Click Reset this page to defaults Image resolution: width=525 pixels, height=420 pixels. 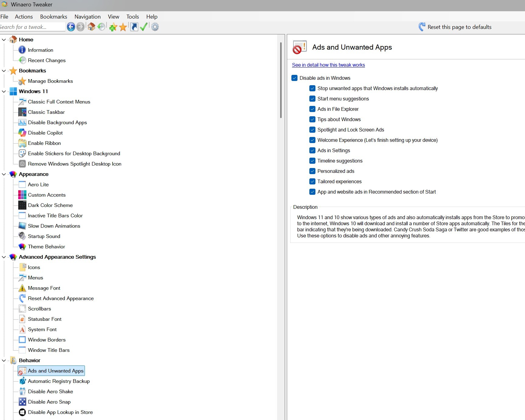pos(459,27)
